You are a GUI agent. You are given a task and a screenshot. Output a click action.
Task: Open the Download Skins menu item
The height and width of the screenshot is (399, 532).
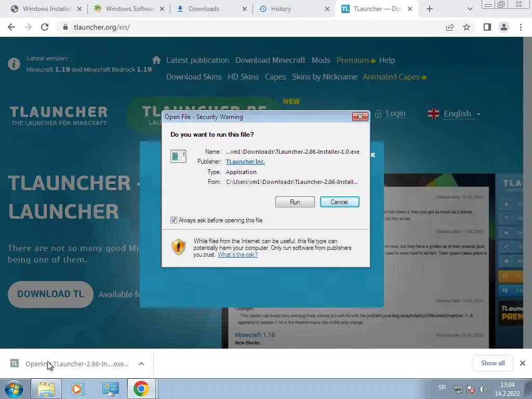click(x=194, y=77)
